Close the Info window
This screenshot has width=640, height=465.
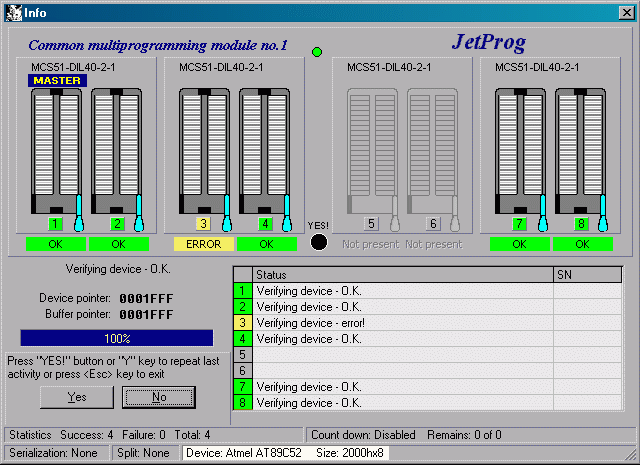[x=626, y=11]
